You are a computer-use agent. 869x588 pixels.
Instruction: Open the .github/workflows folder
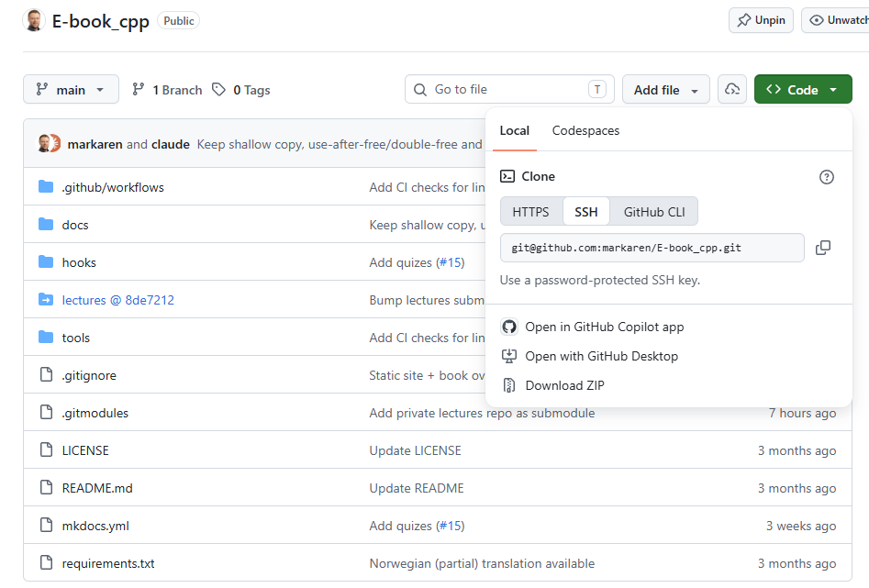113,188
